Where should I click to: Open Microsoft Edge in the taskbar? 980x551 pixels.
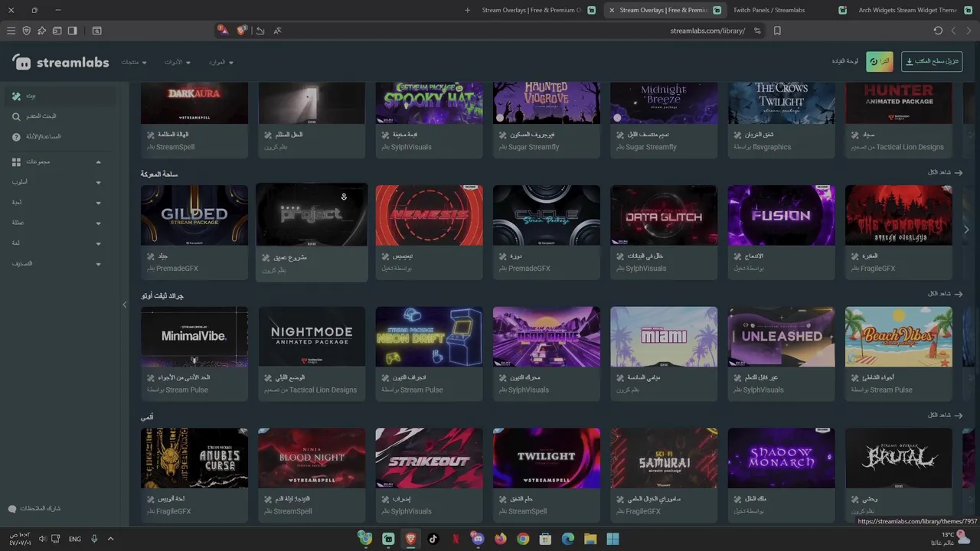click(x=568, y=539)
